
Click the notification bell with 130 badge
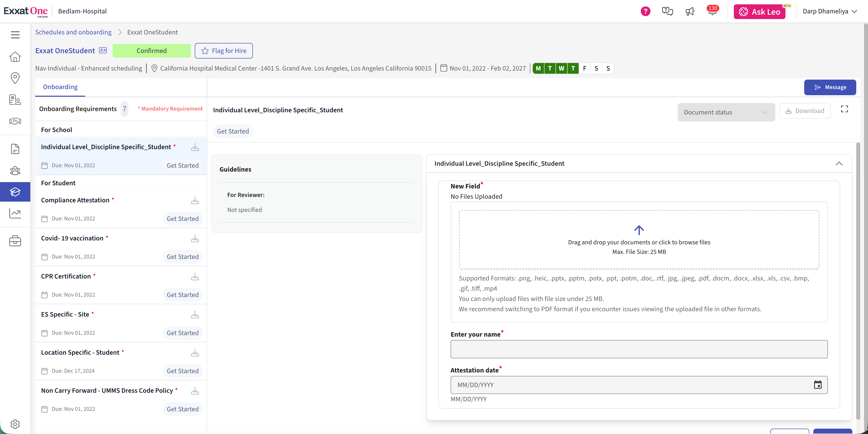tap(712, 12)
